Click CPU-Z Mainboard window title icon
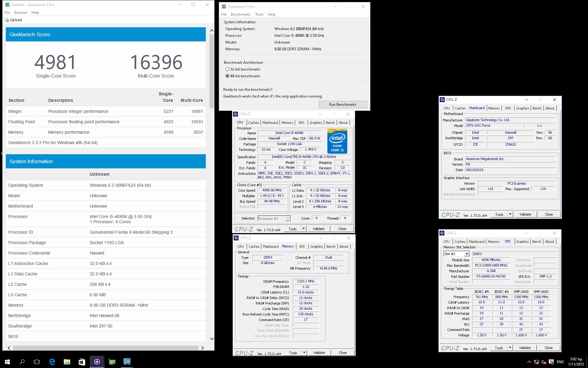The image size is (588, 368). (442, 100)
